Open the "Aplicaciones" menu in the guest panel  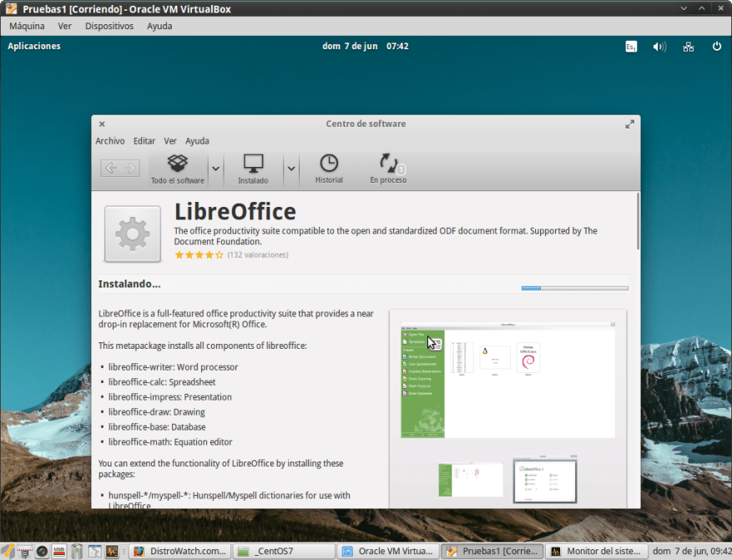click(33, 46)
